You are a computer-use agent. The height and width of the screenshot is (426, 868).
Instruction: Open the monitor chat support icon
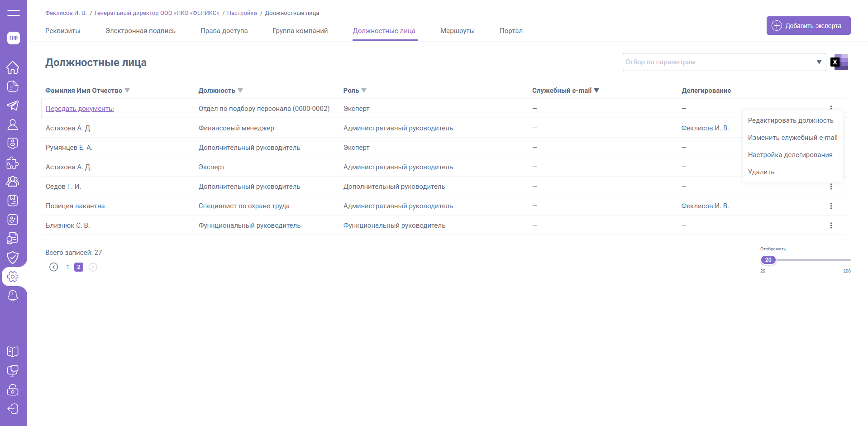click(x=13, y=371)
